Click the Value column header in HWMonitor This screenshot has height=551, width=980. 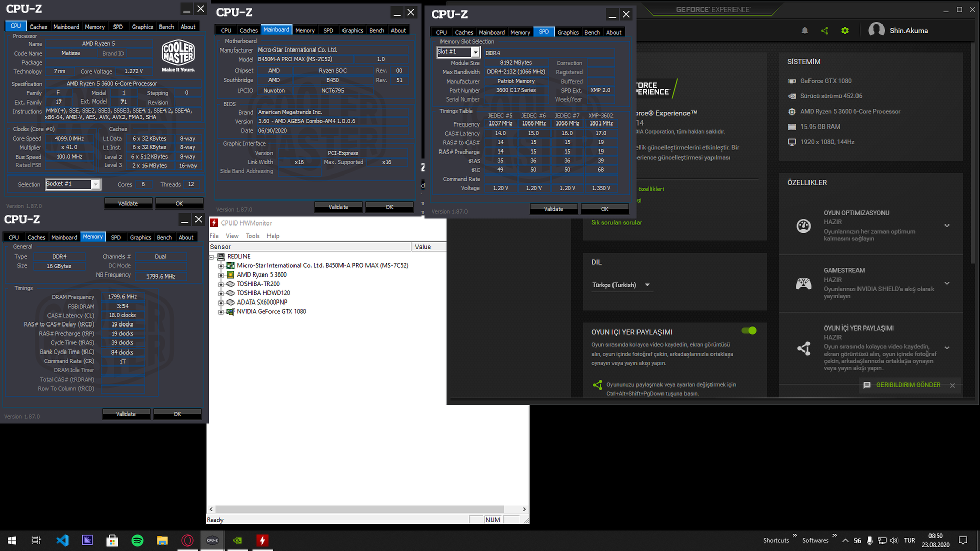(428, 247)
